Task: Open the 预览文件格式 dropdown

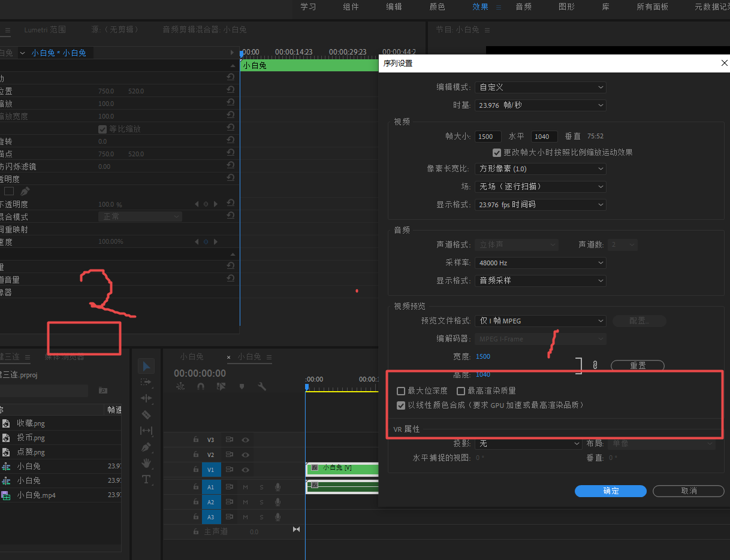Action: pyautogui.click(x=541, y=321)
